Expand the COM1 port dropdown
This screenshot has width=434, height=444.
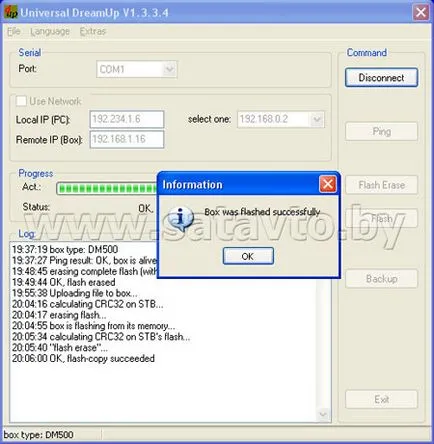(x=169, y=69)
